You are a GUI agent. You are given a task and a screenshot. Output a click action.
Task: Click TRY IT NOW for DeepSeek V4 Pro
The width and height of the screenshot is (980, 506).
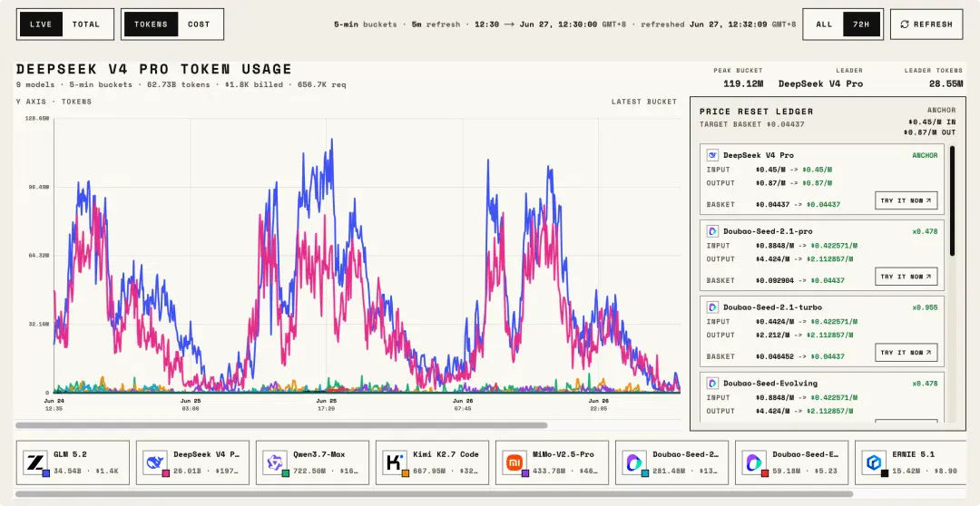click(x=906, y=200)
